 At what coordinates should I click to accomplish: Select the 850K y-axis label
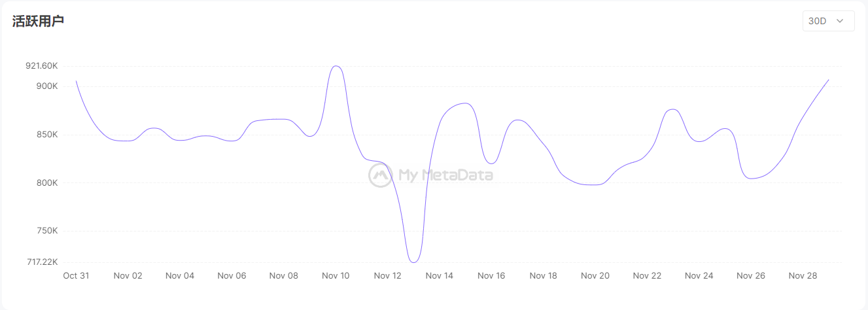(47, 135)
